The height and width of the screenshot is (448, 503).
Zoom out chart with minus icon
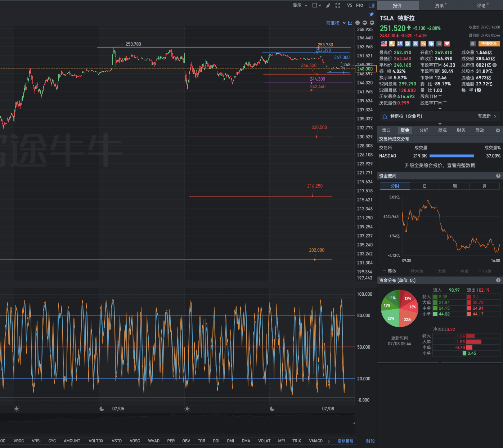[x=365, y=23]
